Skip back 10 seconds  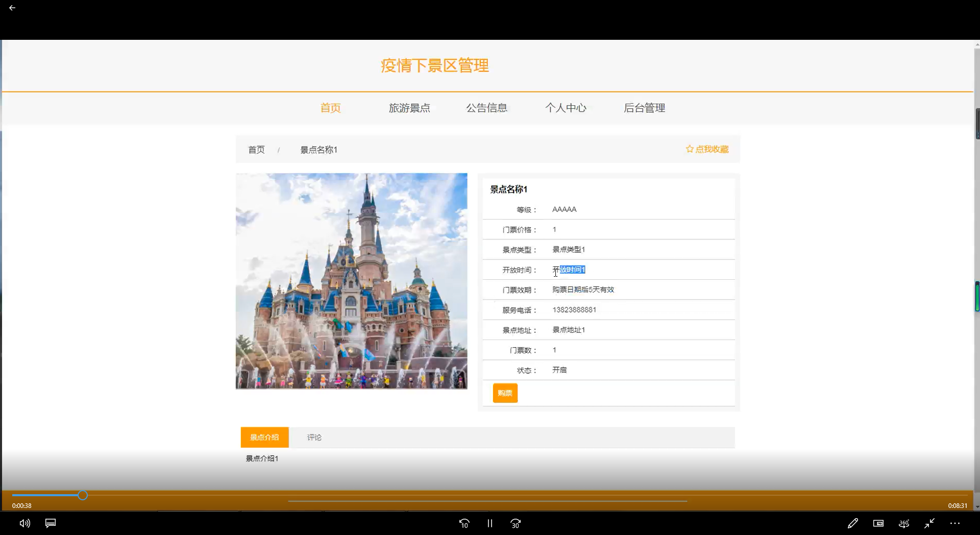[464, 523]
